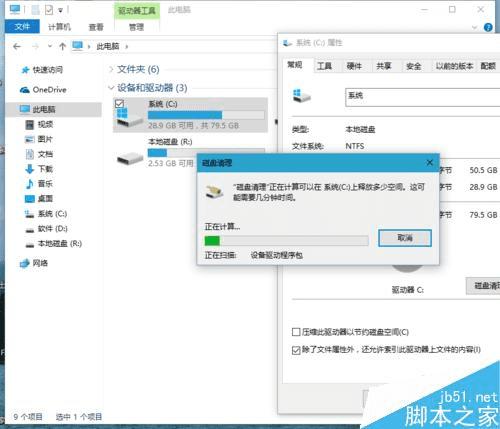Click the 系统 (C:) 属性 title bar icon

[287, 43]
